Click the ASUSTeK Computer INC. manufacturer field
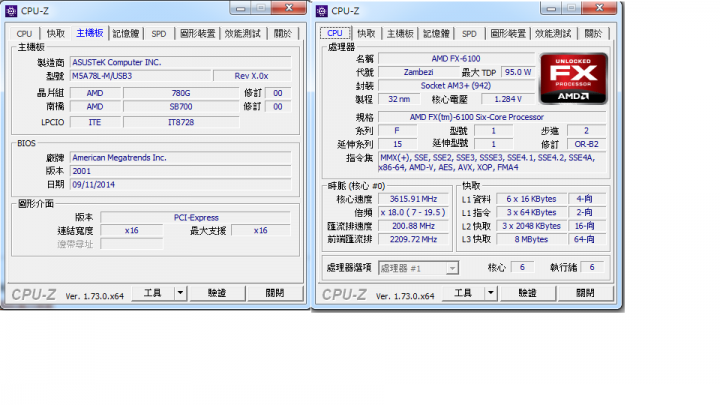Screen dimensions: 720x405 180,62
